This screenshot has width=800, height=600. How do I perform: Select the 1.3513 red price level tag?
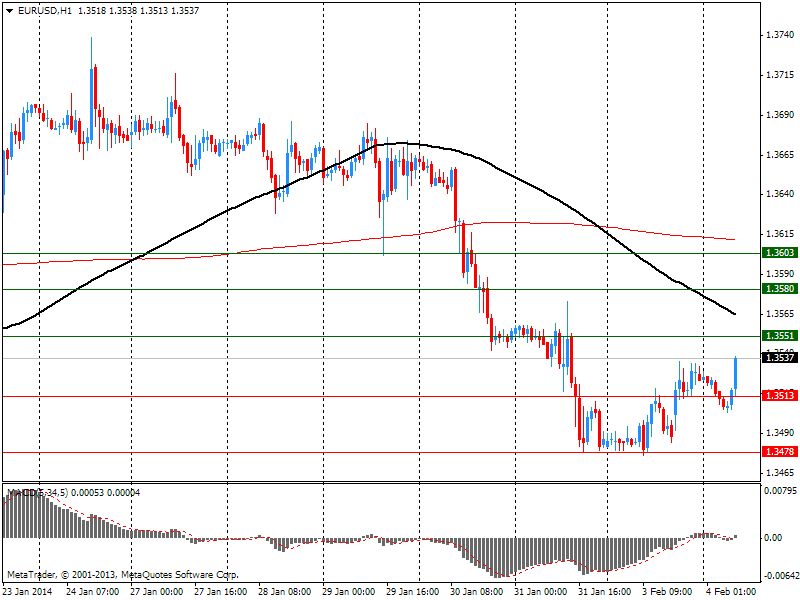[779, 396]
